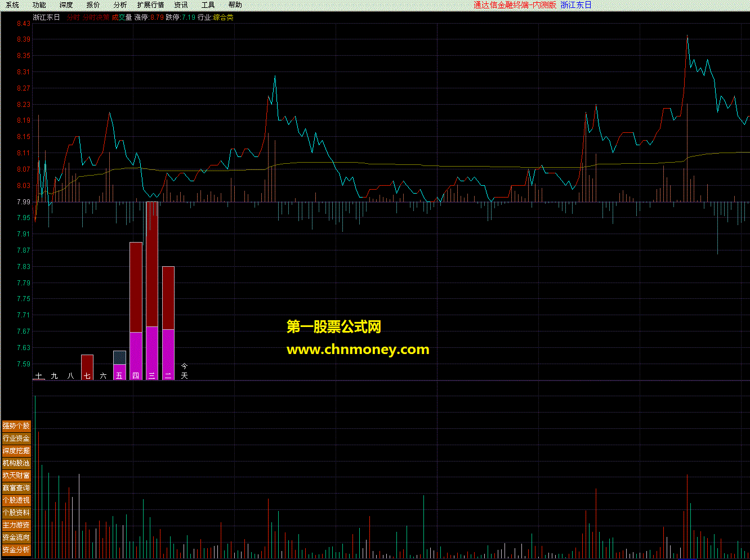Select the 六 day label
This screenshot has height=560, width=750.
point(103,375)
